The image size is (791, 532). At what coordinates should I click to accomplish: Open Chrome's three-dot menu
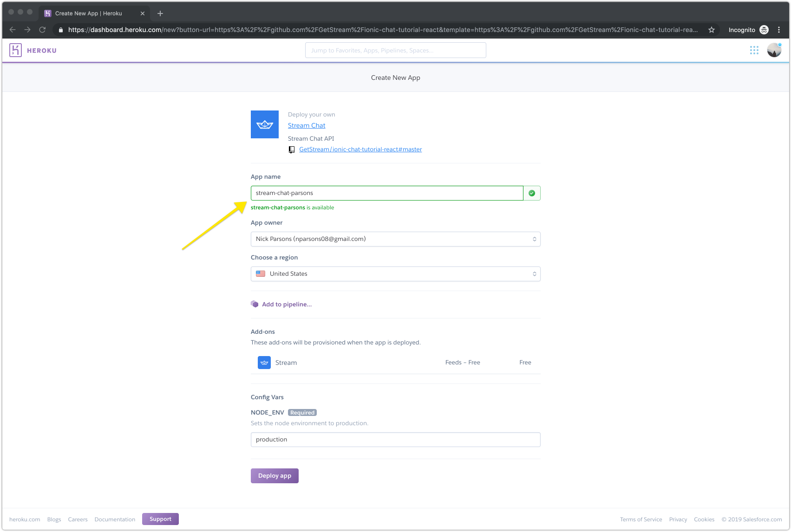(779, 30)
